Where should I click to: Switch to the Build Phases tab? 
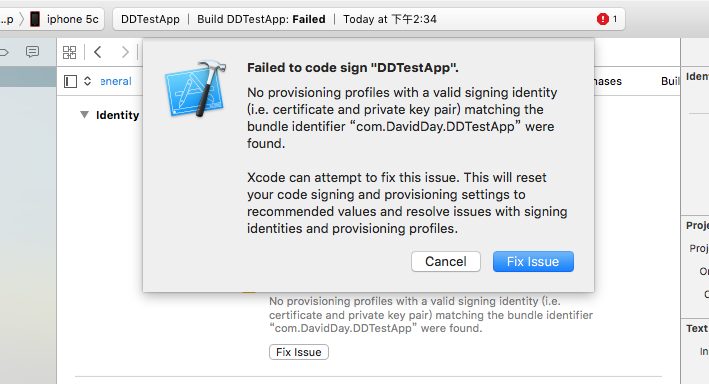(x=608, y=81)
